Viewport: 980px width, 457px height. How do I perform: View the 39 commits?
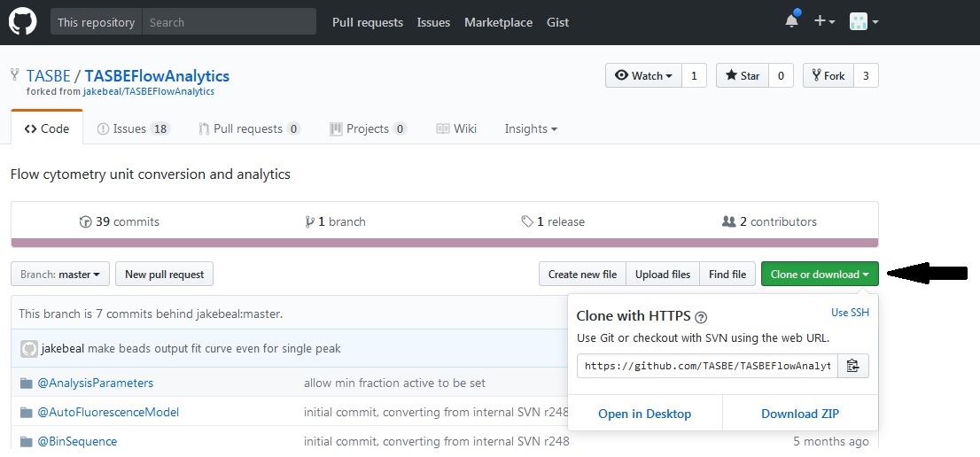(x=120, y=221)
